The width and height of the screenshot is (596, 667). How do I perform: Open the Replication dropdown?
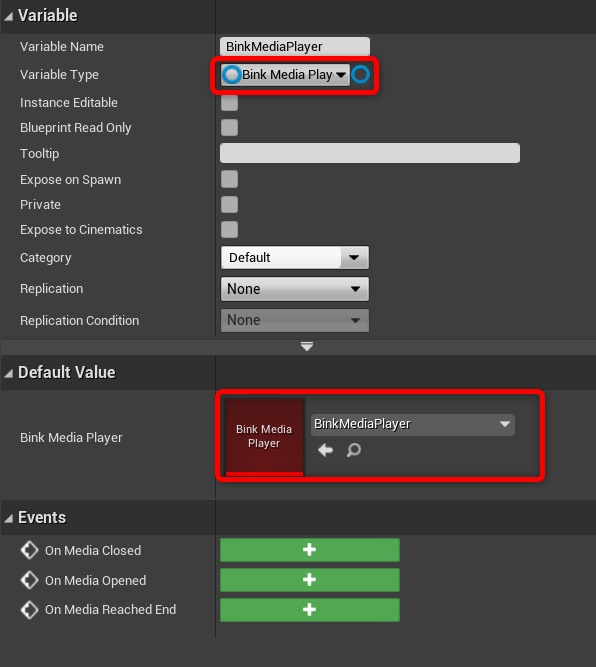pyautogui.click(x=295, y=289)
